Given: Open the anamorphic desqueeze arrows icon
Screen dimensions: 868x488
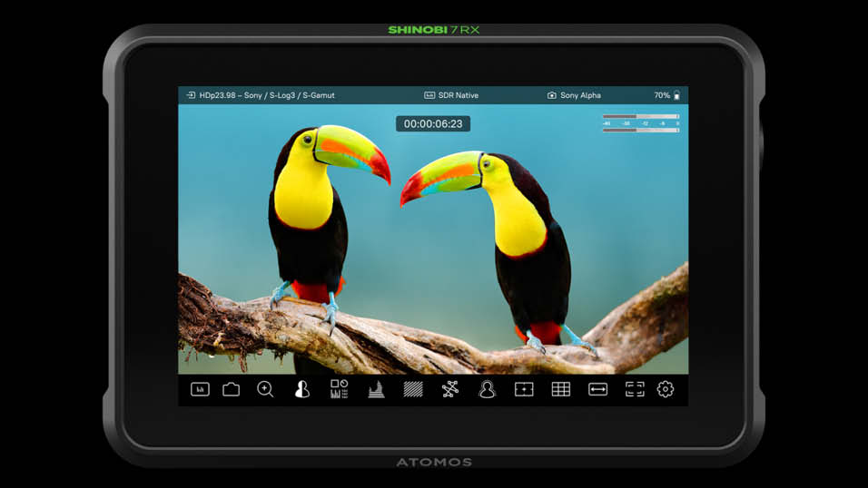Looking at the screenshot, I should [597, 389].
